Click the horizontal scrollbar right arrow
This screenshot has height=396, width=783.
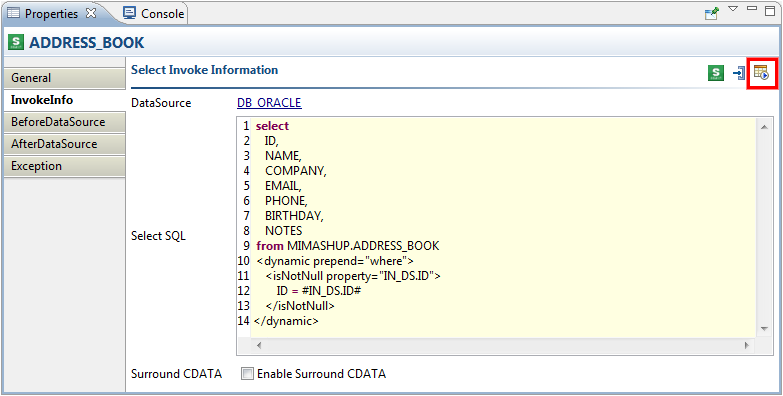pos(748,345)
